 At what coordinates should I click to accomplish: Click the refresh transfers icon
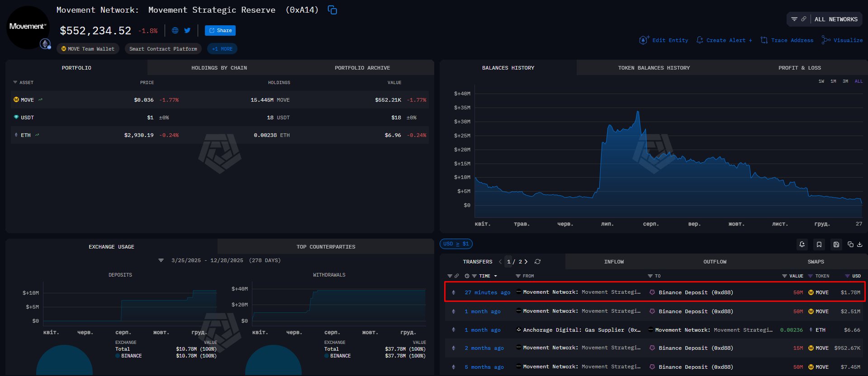tap(537, 262)
